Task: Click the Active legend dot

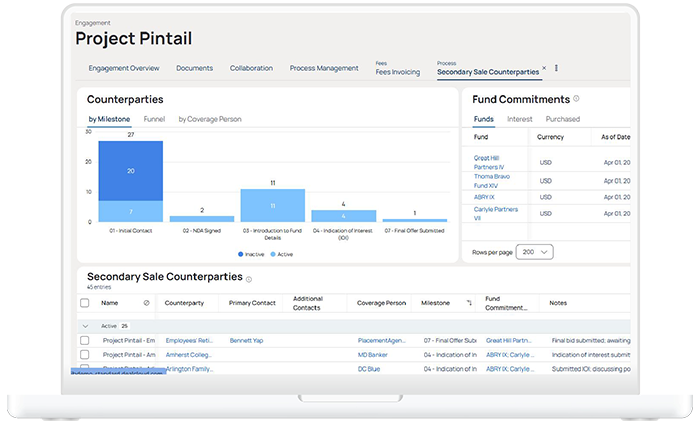Action: [275, 255]
